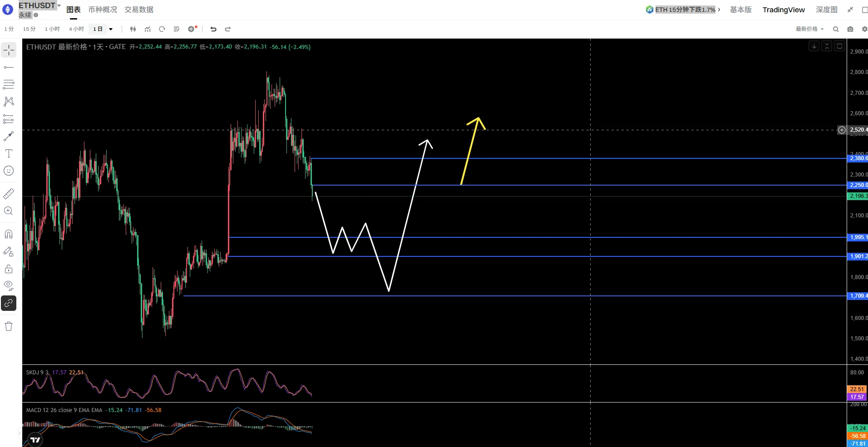The width and height of the screenshot is (868, 447).
Task: Switch to 1分 timeframe
Action: [x=9, y=29]
